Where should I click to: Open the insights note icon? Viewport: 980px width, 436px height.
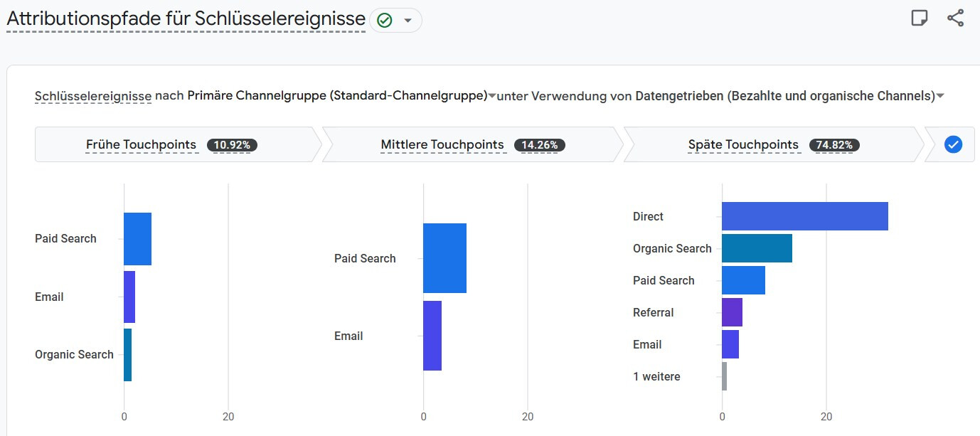click(920, 18)
